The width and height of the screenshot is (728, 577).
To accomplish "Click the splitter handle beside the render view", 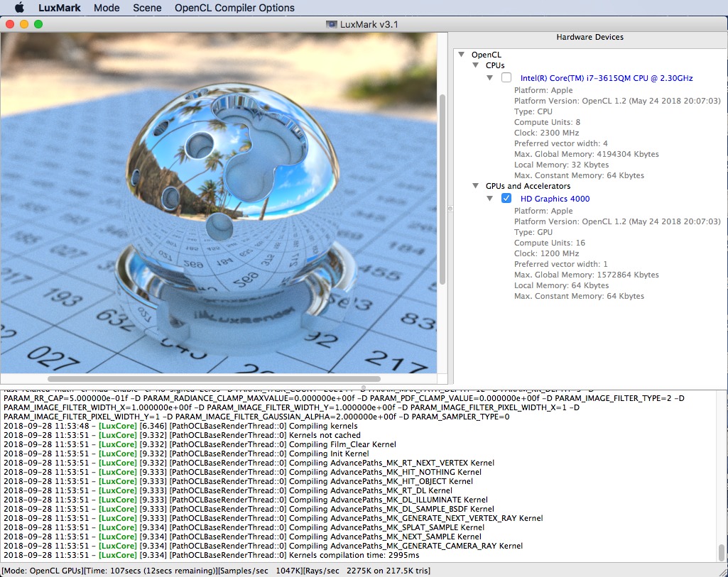I will (450, 209).
